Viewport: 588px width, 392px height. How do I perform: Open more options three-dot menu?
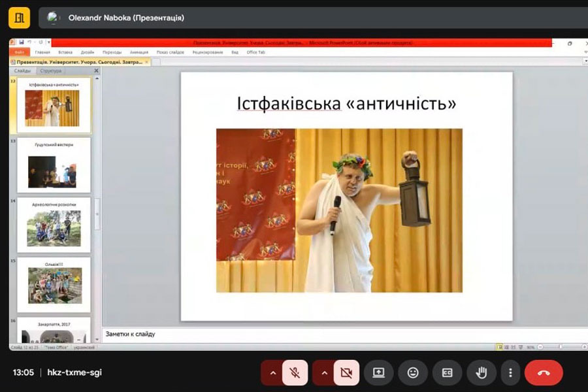click(510, 372)
